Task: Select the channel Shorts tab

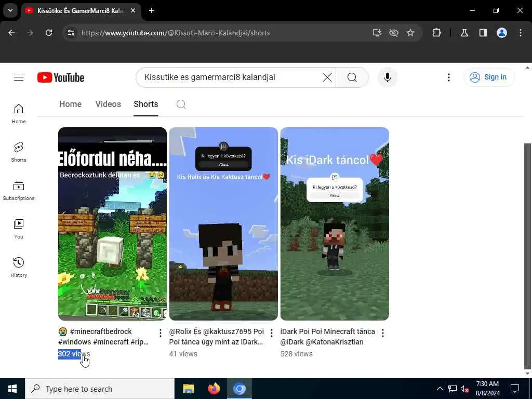Action: (146, 104)
